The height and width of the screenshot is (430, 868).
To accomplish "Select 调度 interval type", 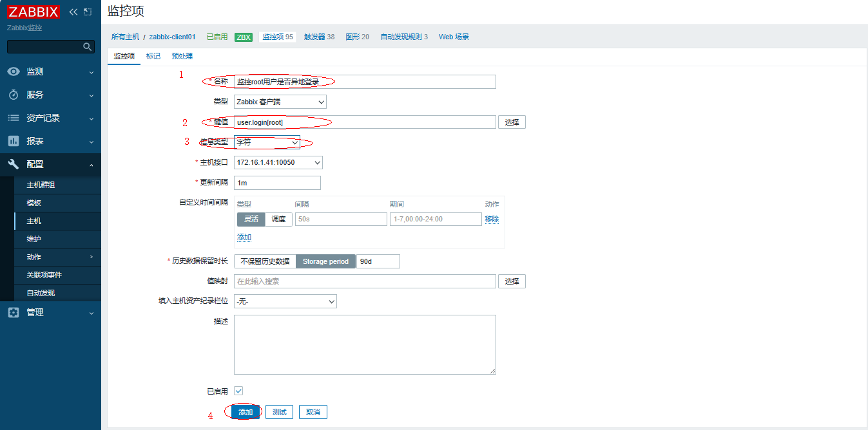I will click(x=278, y=219).
